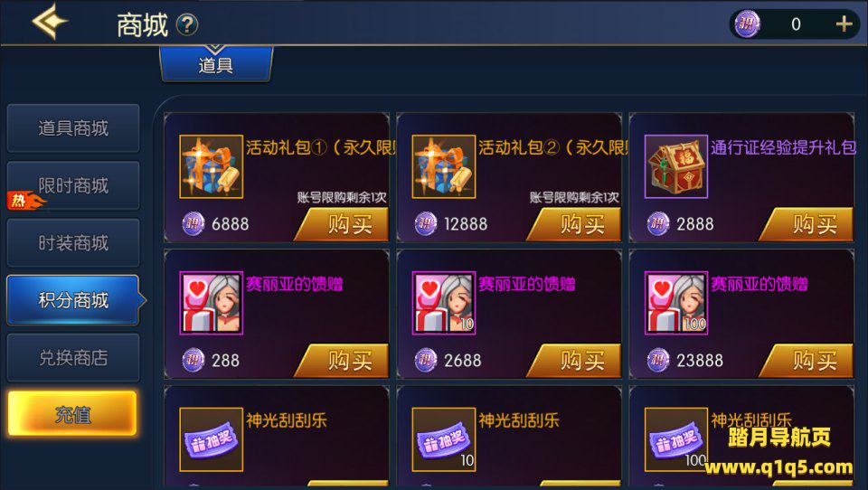Screen dimensions: 868x490
Task: Switch to the 道具 tab
Action: coord(216,64)
